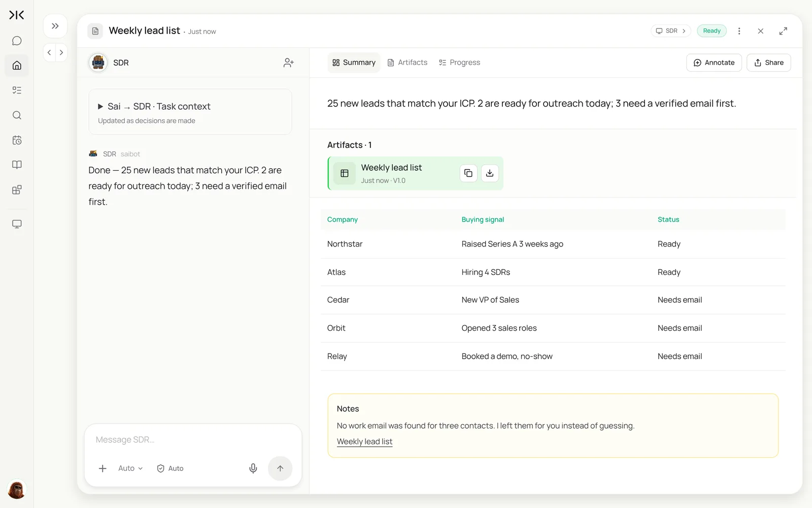Download the Weekly lead list artifact

(x=490, y=173)
